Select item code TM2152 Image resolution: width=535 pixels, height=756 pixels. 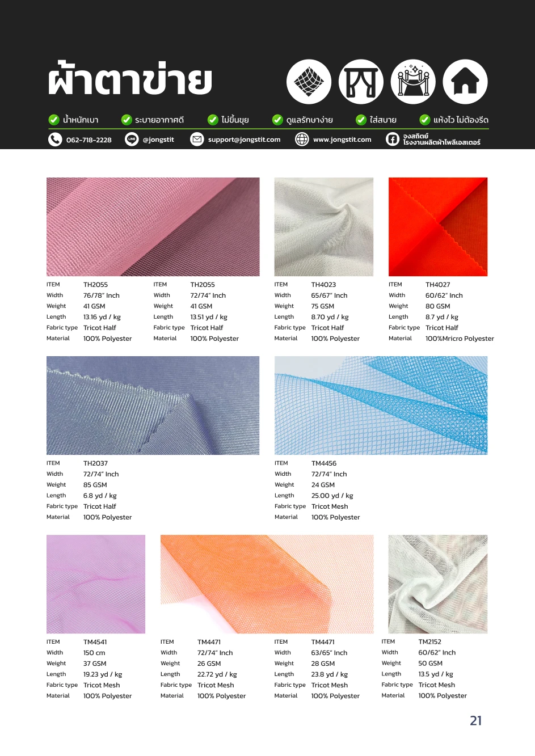pyautogui.click(x=430, y=642)
